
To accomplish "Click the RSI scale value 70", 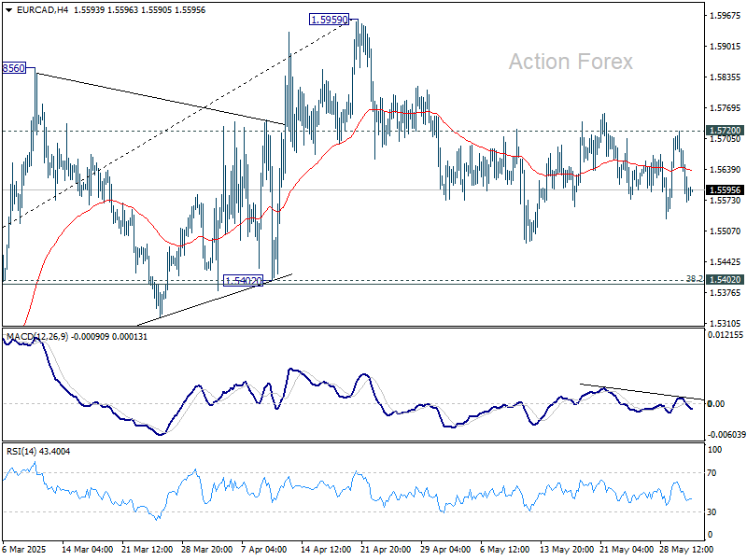I will [713, 473].
